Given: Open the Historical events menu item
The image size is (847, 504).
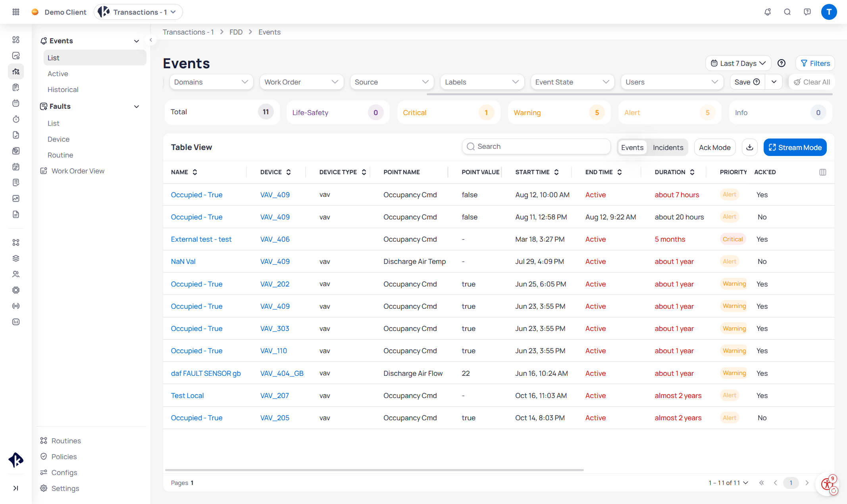Looking at the screenshot, I should pos(63,90).
